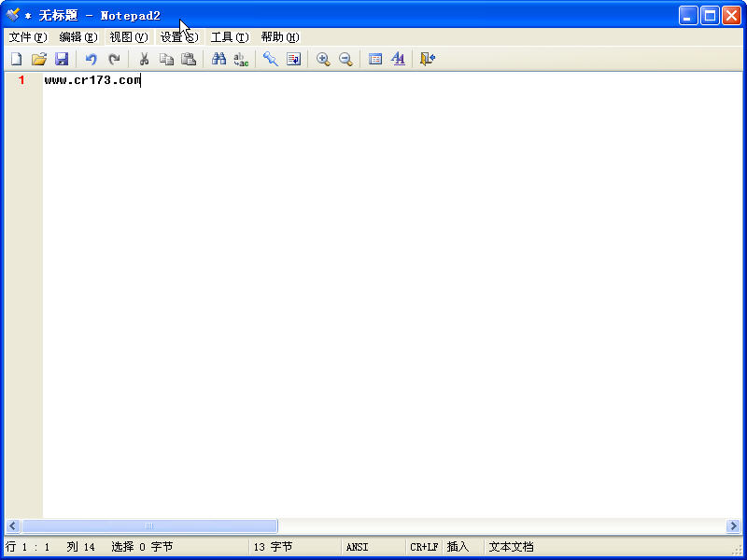Save the document with floppy icon
The width and height of the screenshot is (747, 560).
click(62, 59)
